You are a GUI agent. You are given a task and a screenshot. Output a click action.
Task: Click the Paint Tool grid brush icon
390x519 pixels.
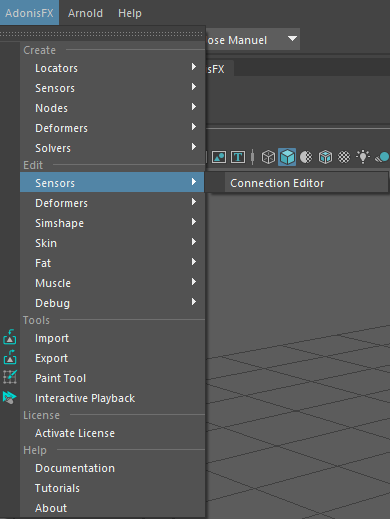(x=10, y=377)
